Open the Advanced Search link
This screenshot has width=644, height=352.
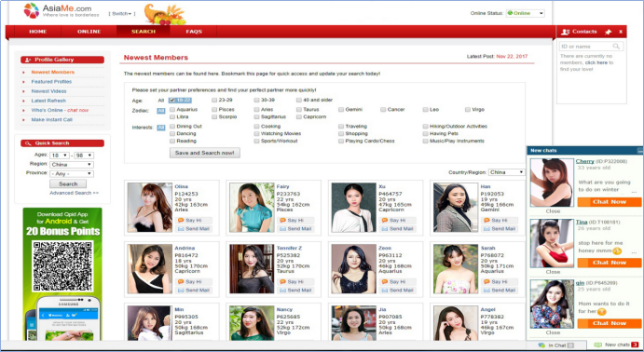tap(74, 193)
